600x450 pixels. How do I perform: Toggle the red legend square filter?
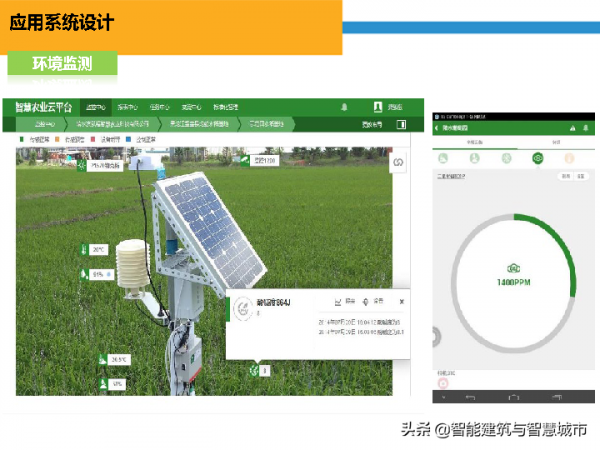(x=93, y=139)
